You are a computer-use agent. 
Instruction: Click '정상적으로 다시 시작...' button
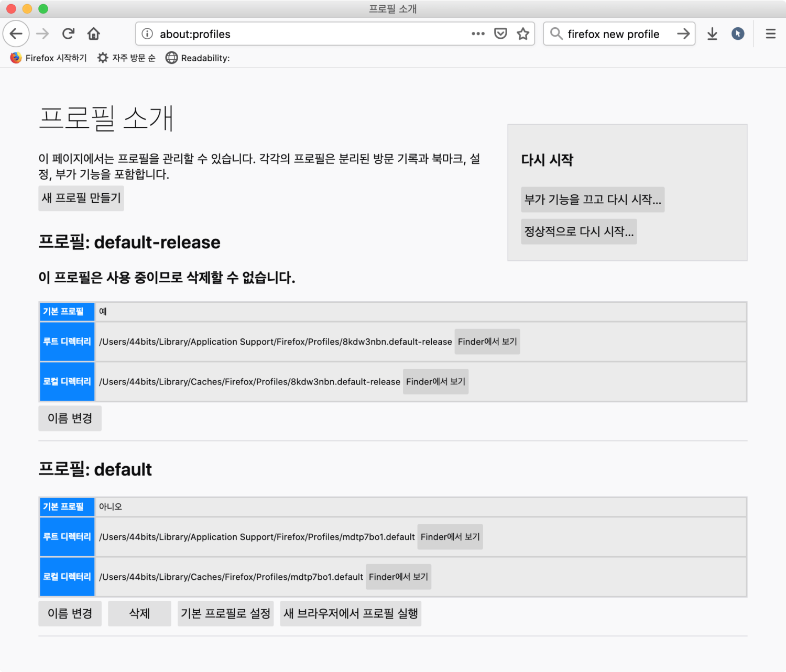click(x=579, y=232)
